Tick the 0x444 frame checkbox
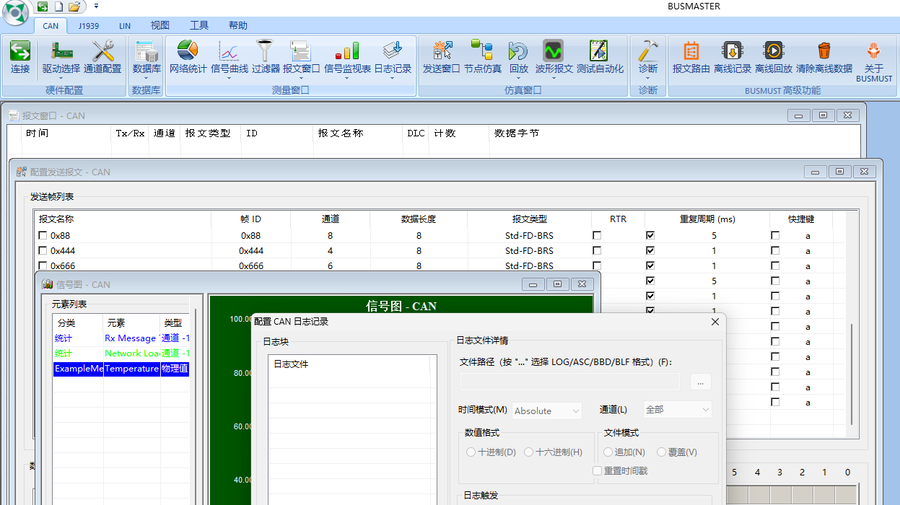Viewport: 900px width, 505px height. click(42, 250)
